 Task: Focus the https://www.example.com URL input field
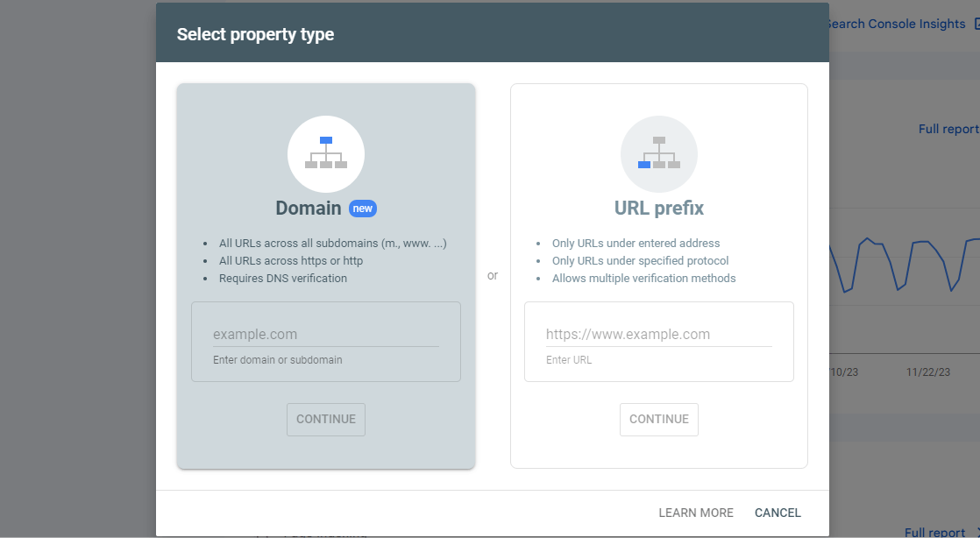pos(659,335)
